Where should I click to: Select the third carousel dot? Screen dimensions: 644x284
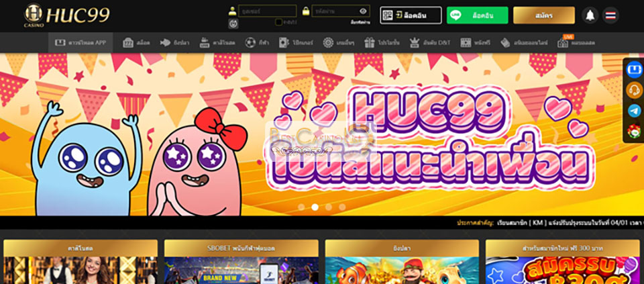(x=329, y=207)
